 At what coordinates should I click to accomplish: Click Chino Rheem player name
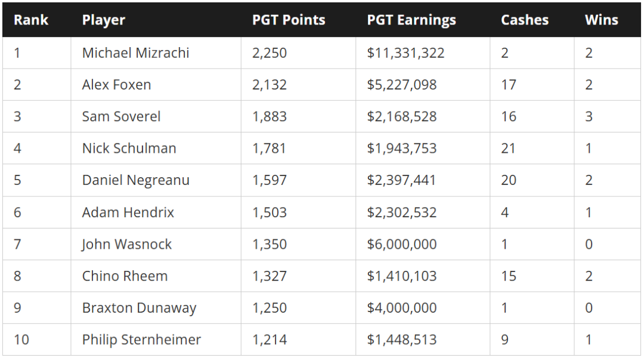click(x=125, y=276)
